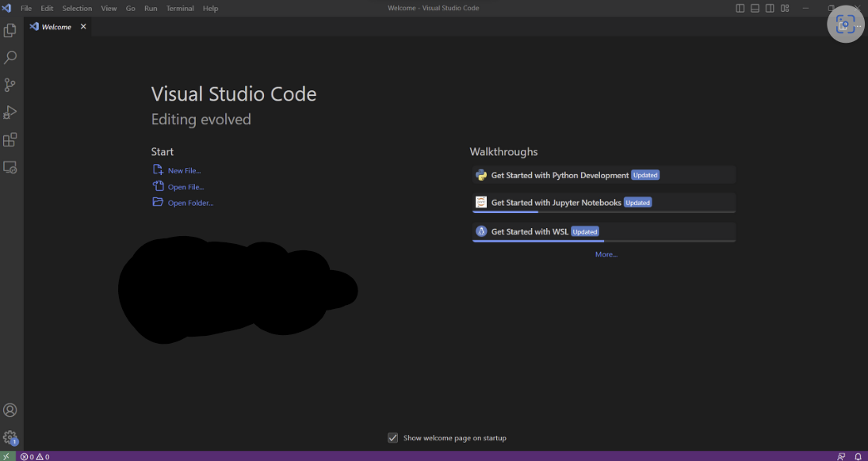Open Get Started with Jupyter Notebooks walkthrough
Screen dimensions: 868x461
pyautogui.click(x=603, y=202)
